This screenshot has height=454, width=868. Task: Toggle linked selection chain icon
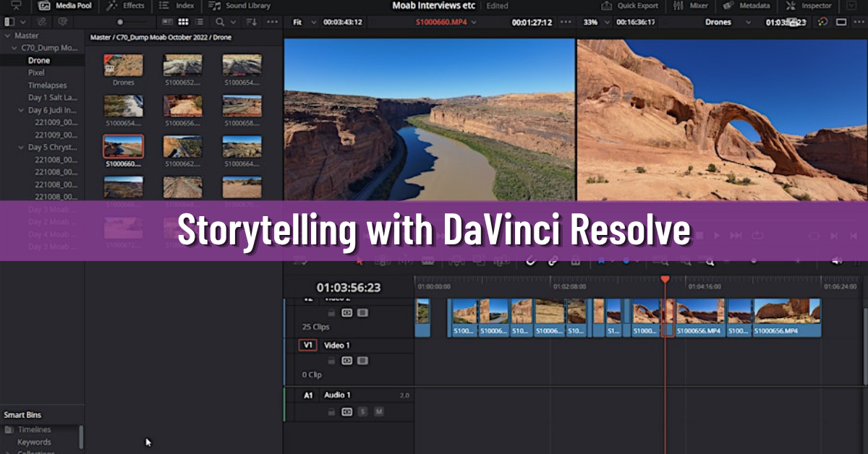[553, 261]
